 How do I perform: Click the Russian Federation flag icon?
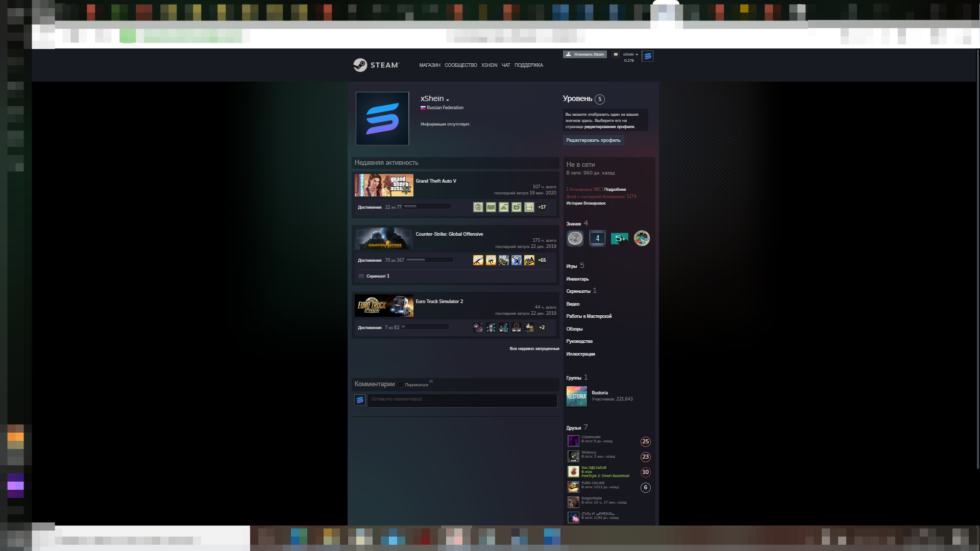[x=423, y=108]
